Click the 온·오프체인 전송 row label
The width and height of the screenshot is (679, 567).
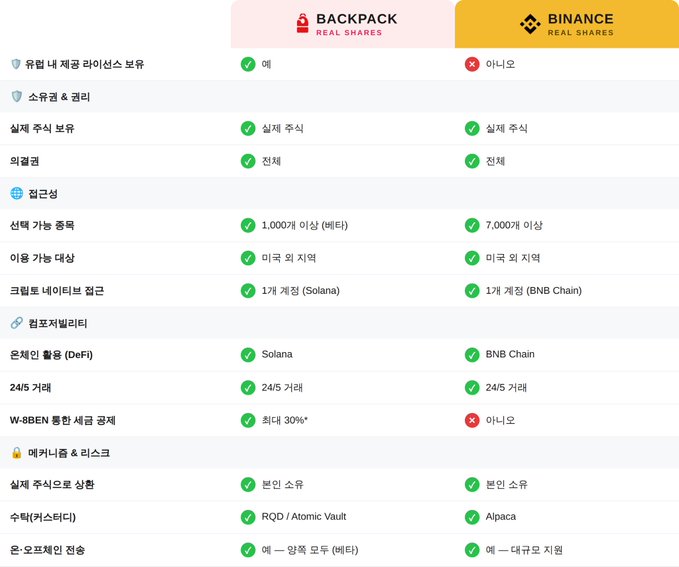47,550
